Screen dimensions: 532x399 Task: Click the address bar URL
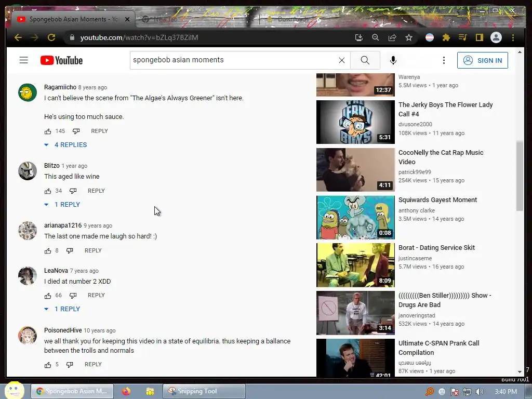[139, 37]
